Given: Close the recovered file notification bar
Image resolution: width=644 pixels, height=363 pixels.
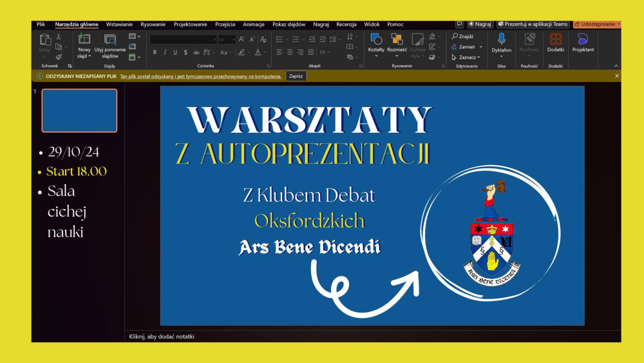Looking at the screenshot, I should tap(616, 76).
